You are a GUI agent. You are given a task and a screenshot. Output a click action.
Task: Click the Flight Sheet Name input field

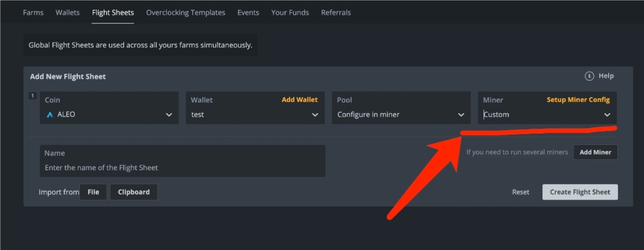click(182, 161)
